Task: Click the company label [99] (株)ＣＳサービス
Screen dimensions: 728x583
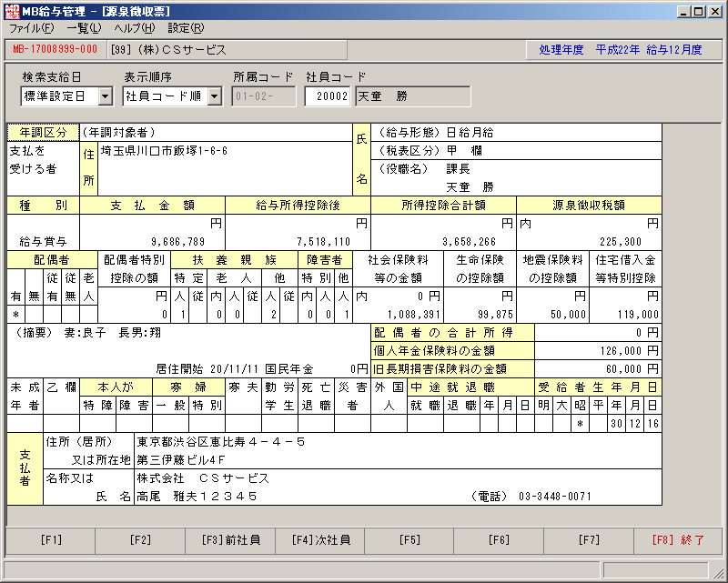Action: [x=168, y=50]
